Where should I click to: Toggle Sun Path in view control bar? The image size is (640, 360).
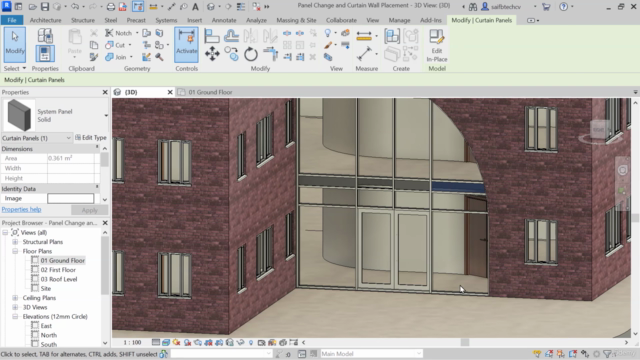pyautogui.click(x=176, y=342)
